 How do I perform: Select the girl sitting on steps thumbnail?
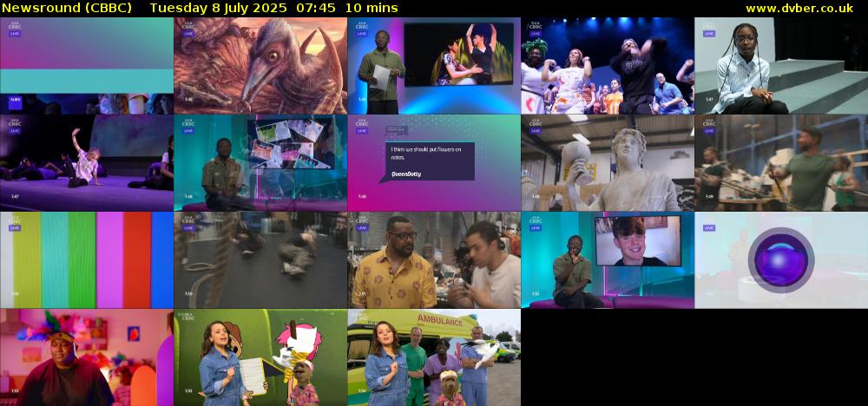click(x=781, y=65)
